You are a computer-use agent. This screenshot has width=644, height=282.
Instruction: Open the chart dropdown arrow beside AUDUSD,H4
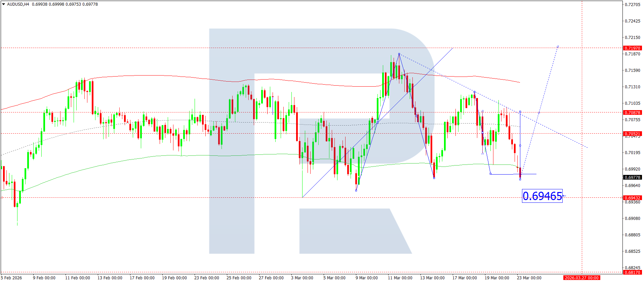(x=4, y=4)
